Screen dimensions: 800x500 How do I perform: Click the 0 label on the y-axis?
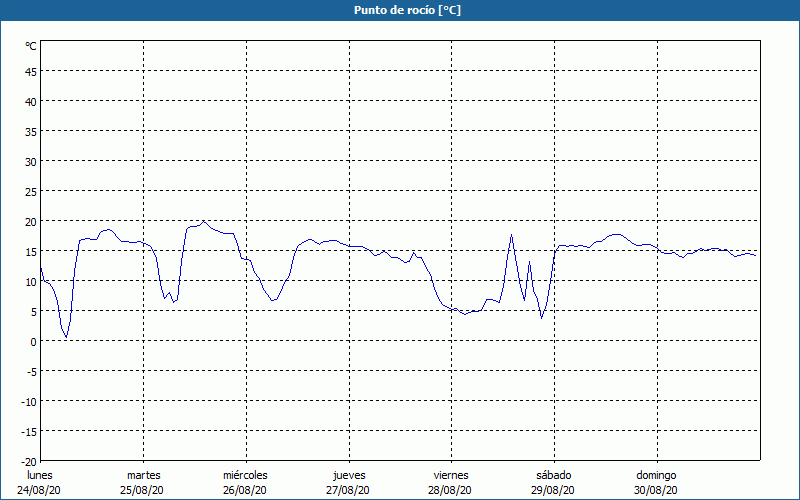tap(34, 341)
